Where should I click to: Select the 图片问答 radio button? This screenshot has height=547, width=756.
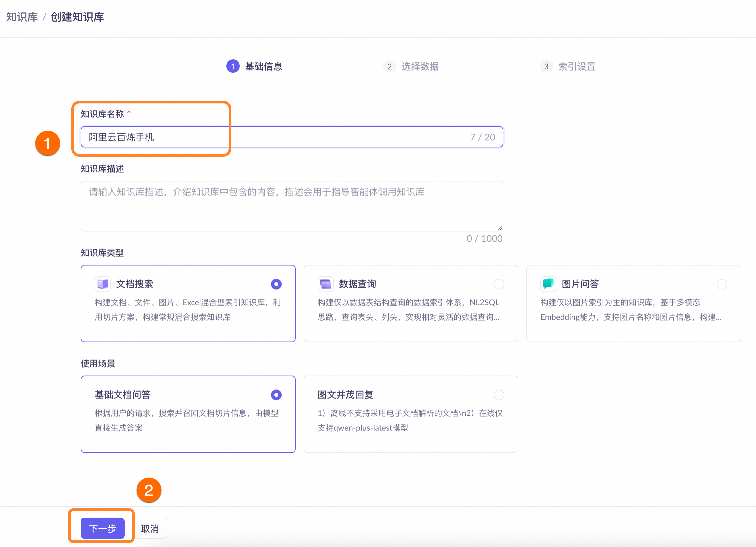(722, 284)
